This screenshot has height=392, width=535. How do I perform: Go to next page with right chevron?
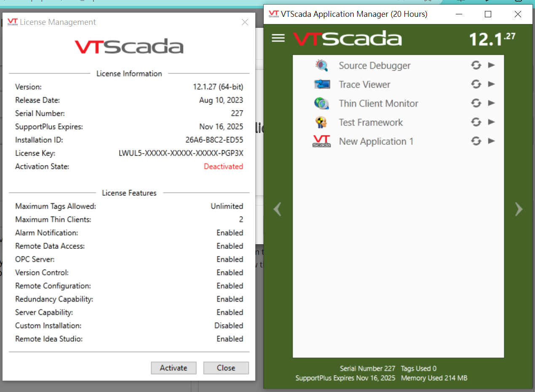(519, 209)
